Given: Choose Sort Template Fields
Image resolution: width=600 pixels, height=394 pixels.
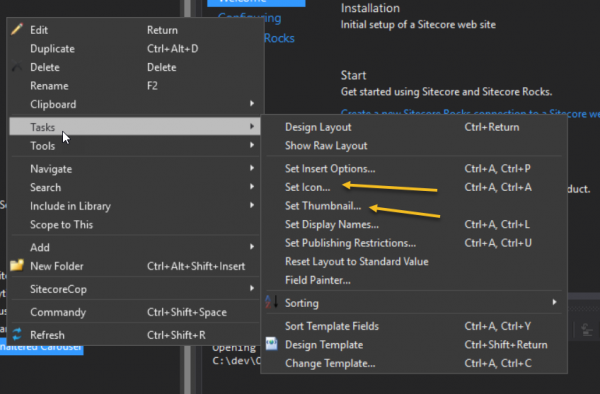Looking at the screenshot, I should pos(414,326).
